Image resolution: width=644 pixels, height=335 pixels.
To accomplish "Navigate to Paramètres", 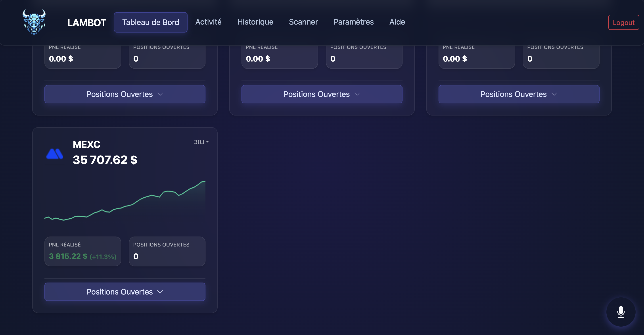I will (x=353, y=22).
